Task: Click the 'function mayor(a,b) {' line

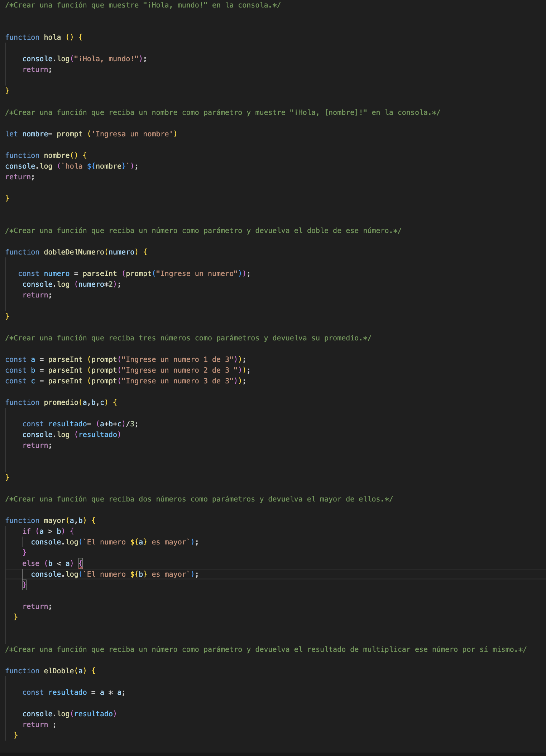Action: point(51,520)
